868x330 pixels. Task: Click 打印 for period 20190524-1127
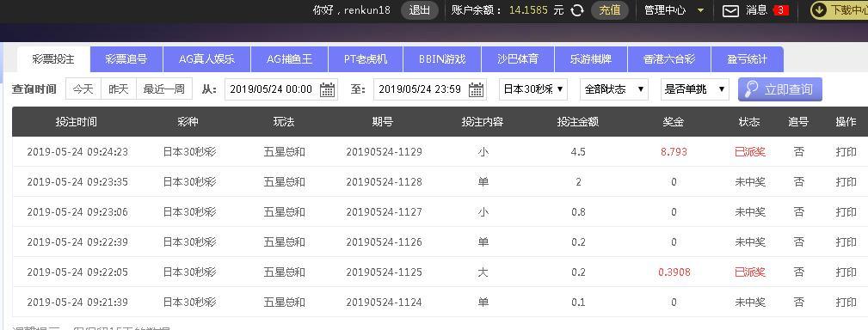click(846, 211)
